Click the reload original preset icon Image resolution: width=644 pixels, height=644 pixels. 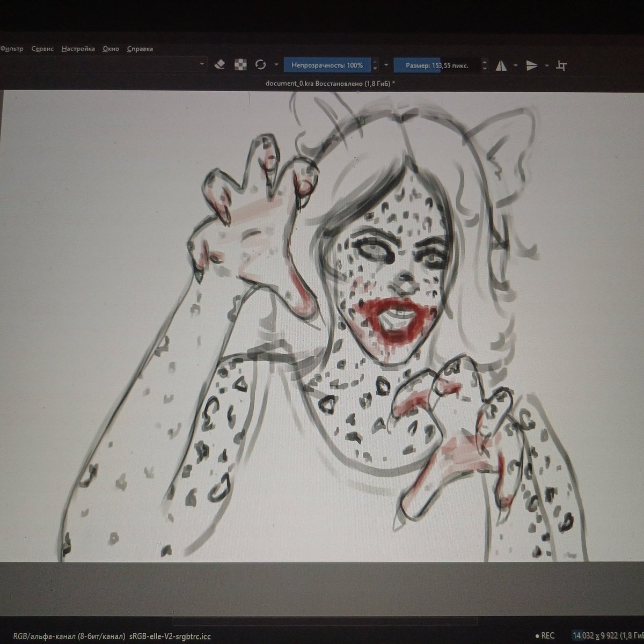[261, 65]
